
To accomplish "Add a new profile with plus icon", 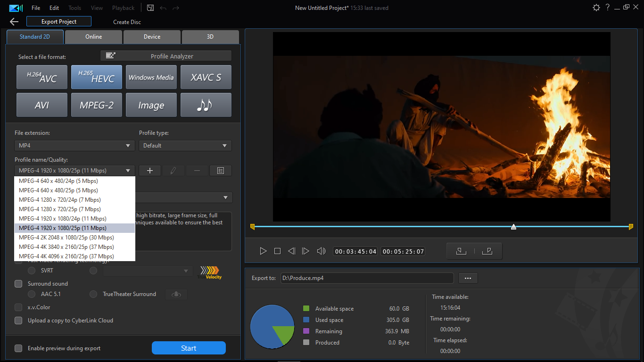I will pyautogui.click(x=150, y=171).
